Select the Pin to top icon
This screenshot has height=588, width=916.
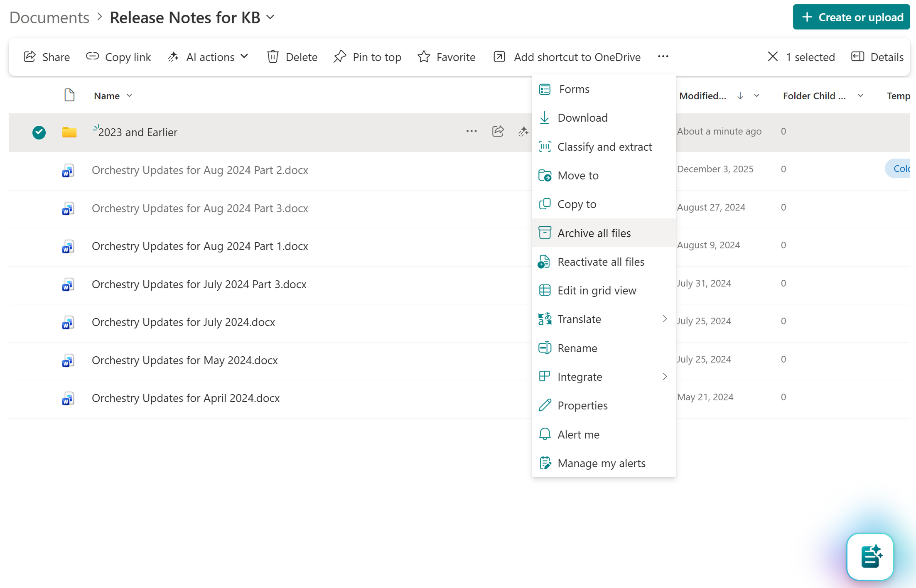[340, 57]
